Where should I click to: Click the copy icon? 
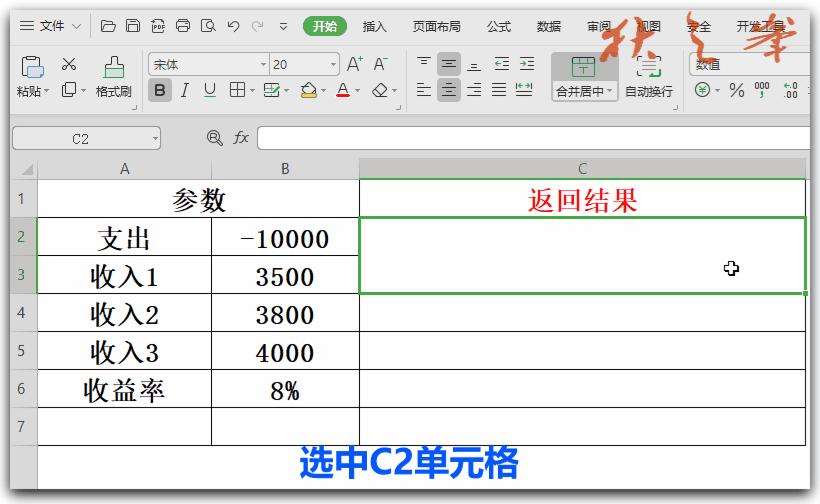tap(69, 90)
